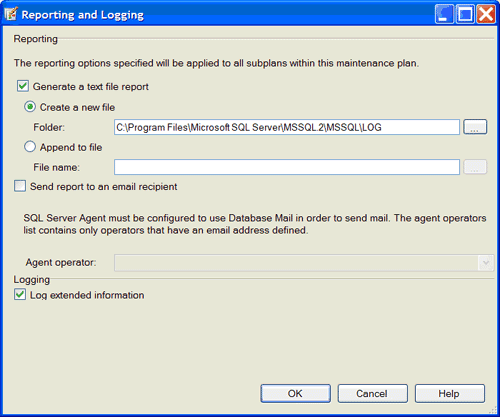Click into the Folder path text field
The width and height of the screenshot is (500, 417).
[287, 127]
